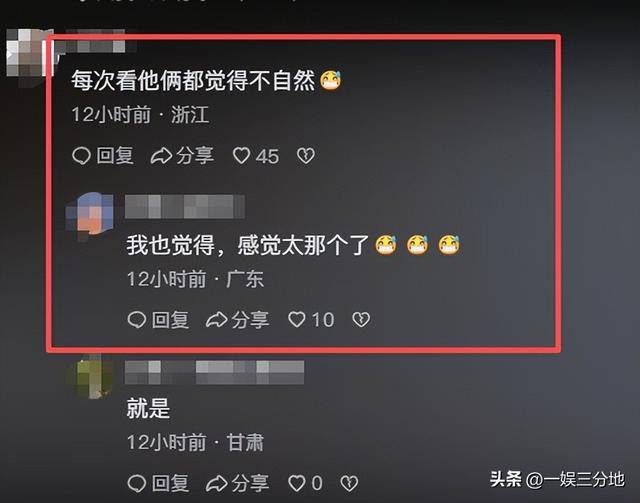Share the 浙江 top comment
640x503 pixels.
click(x=182, y=156)
